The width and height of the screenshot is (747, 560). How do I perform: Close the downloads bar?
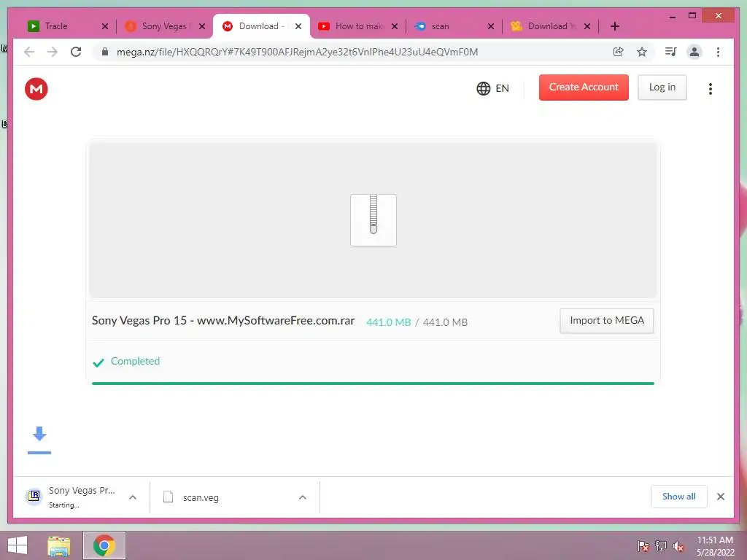click(x=721, y=497)
